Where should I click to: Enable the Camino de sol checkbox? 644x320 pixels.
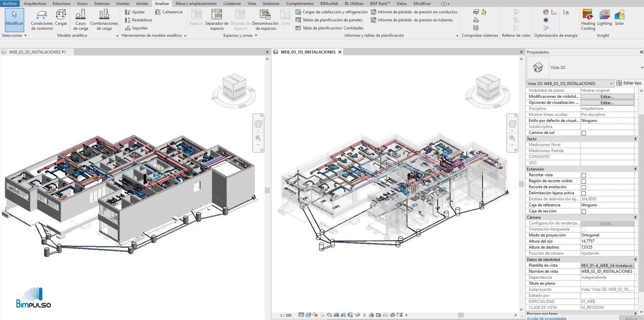(x=583, y=133)
